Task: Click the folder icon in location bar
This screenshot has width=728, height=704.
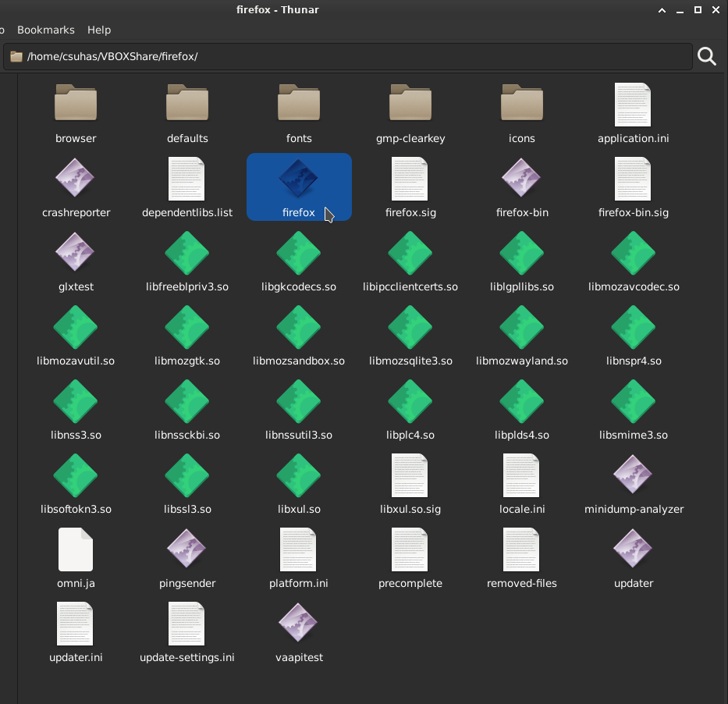Action: pyautogui.click(x=16, y=57)
